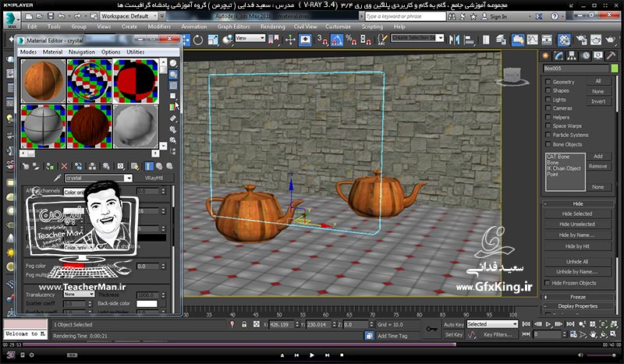Screen dimensions: 624x364
Task: Open the Material Editor toolbar icon
Action: click(563, 40)
